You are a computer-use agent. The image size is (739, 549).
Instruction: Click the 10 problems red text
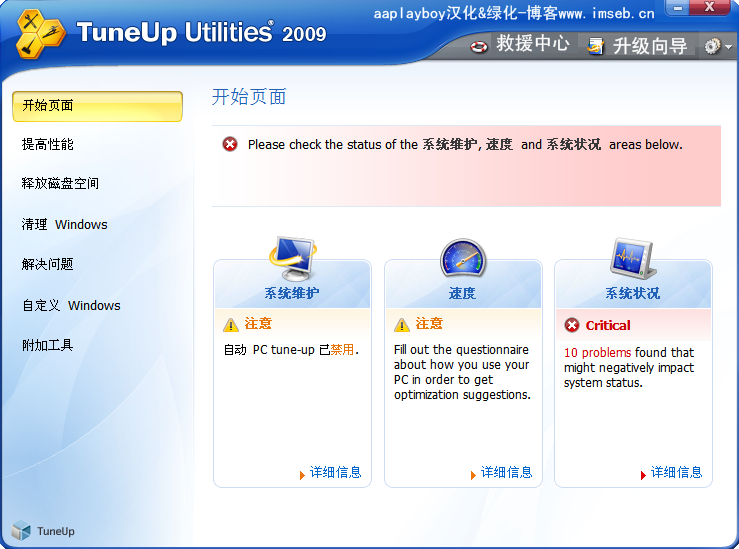[x=597, y=352]
